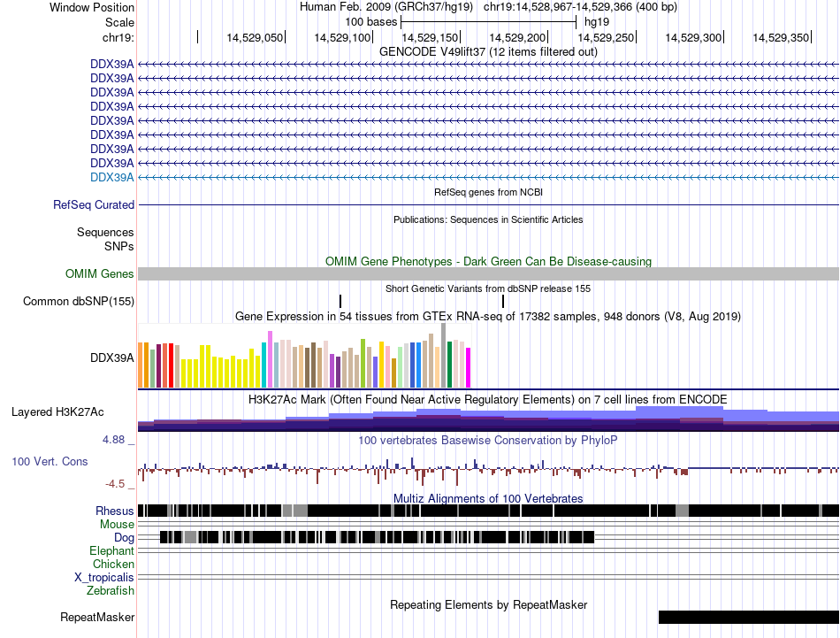The image size is (840, 638).
Task: Select the black RepeatMasker element block
Action: point(748,617)
